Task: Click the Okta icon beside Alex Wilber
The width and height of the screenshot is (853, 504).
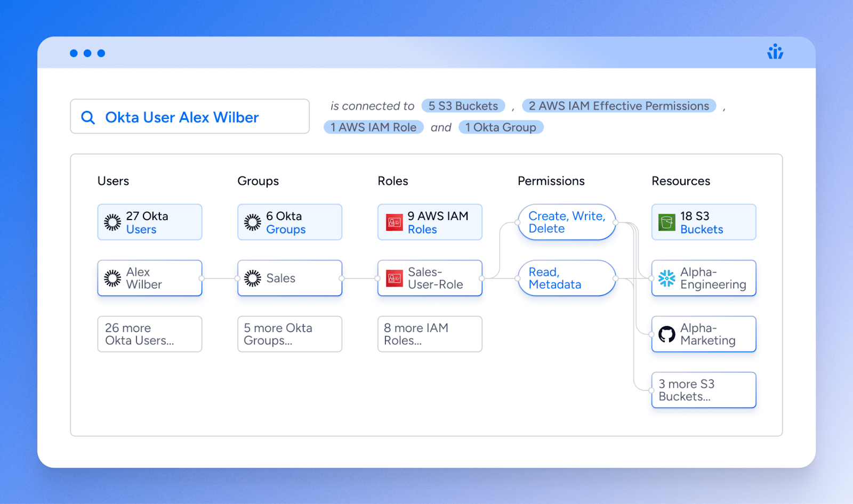Action: point(112,278)
